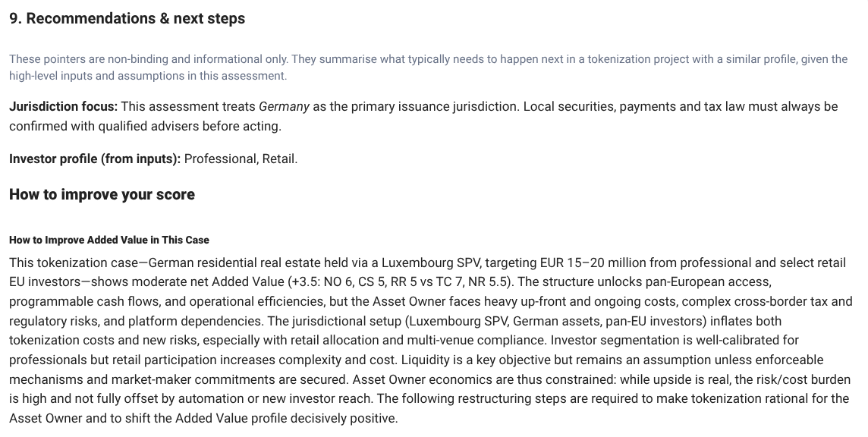Click the '9. Recommendations & next steps' heading
Viewport: 868px width, 437px height.
tap(127, 19)
